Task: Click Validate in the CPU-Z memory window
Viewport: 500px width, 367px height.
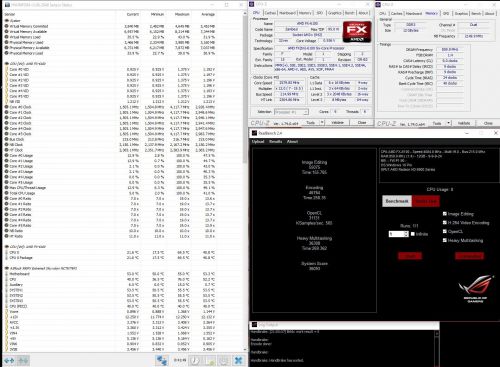Action: coord(464,123)
